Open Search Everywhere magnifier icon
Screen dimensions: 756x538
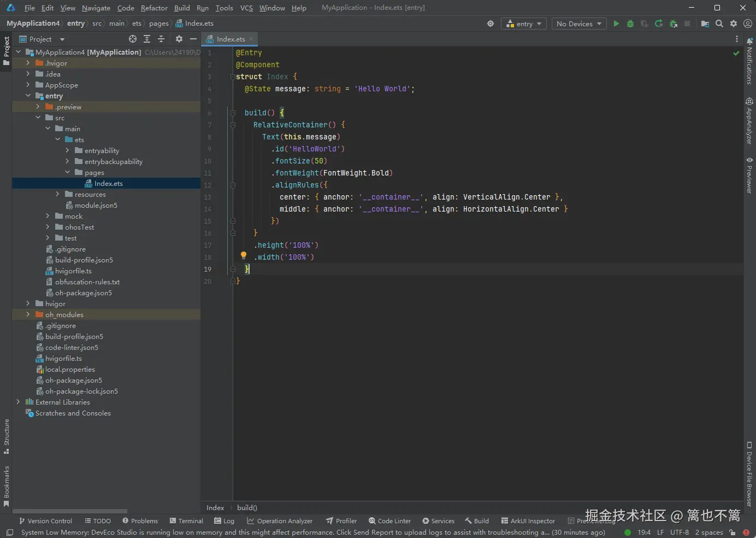[x=719, y=24]
